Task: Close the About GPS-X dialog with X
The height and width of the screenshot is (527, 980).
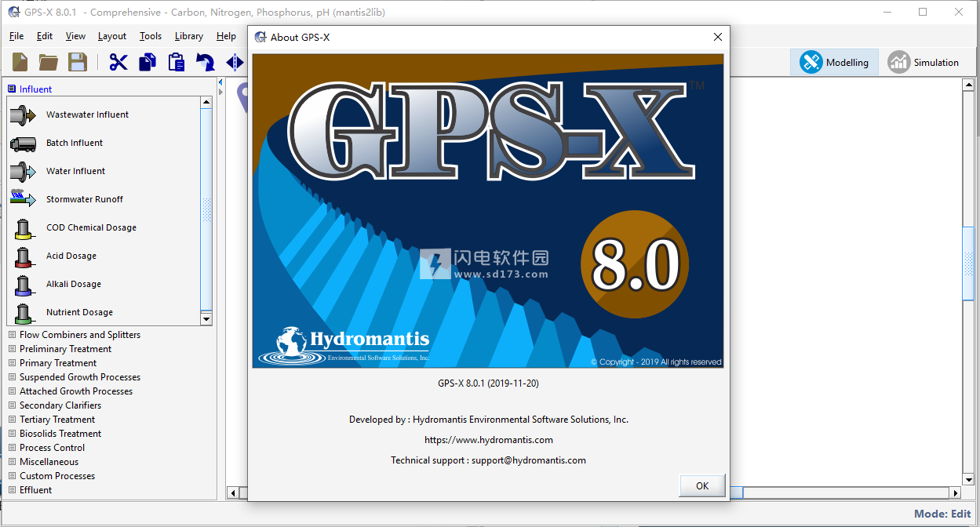Action: coord(717,37)
